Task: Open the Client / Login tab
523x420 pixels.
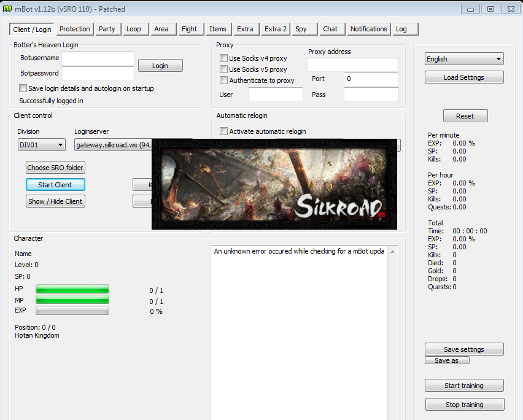Action: click(x=33, y=29)
